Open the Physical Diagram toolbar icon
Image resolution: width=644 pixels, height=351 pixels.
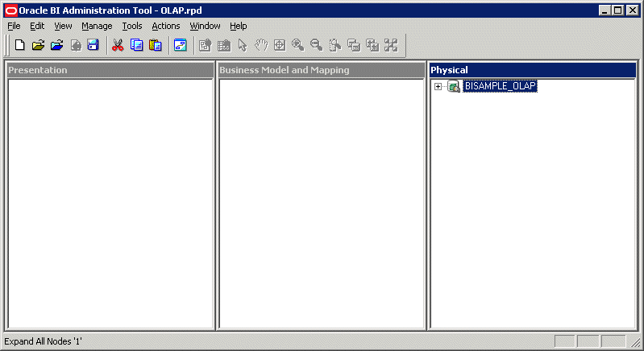point(180,45)
